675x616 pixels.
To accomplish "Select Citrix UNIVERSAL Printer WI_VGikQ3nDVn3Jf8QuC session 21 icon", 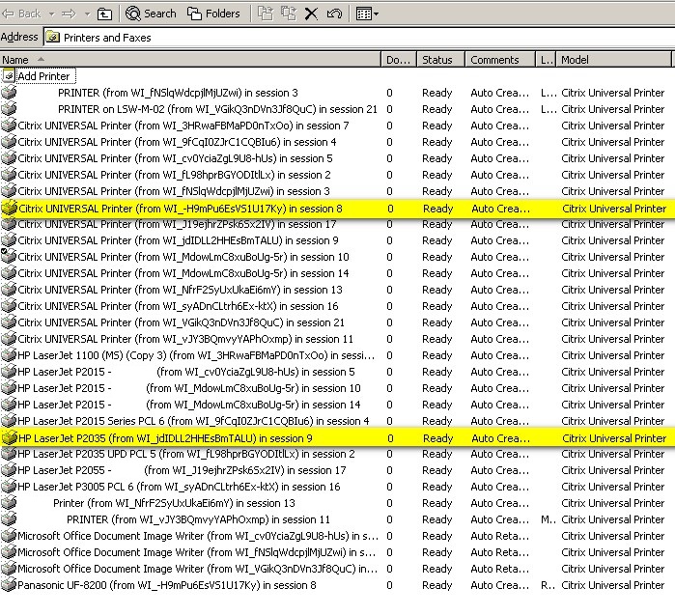I will [9, 322].
